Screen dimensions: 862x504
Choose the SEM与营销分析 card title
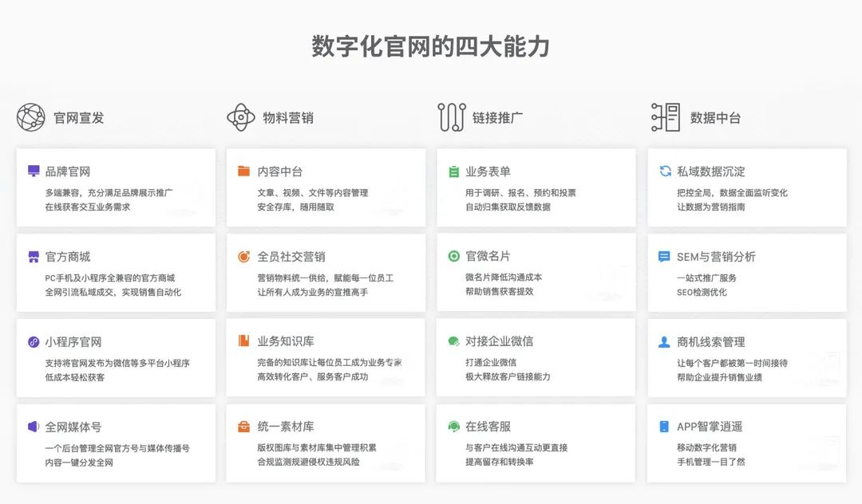tap(716, 257)
